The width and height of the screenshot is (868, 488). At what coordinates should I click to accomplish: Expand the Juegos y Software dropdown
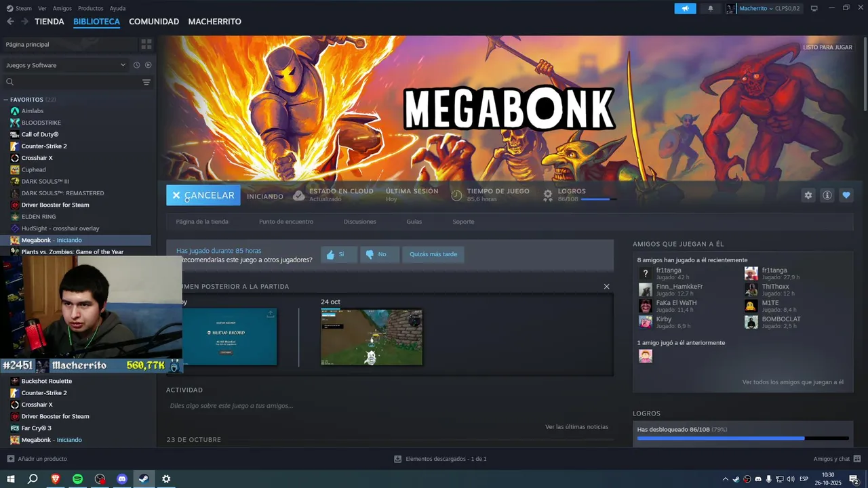(x=65, y=65)
